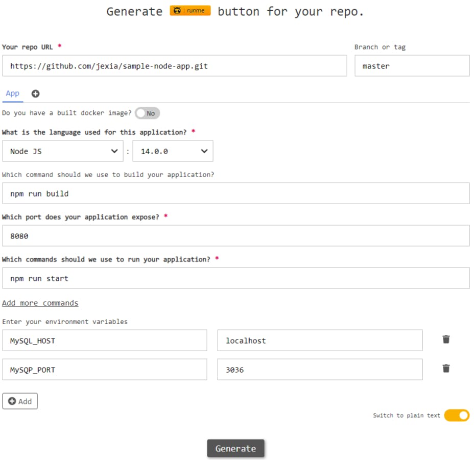Select the App tab

click(x=12, y=93)
